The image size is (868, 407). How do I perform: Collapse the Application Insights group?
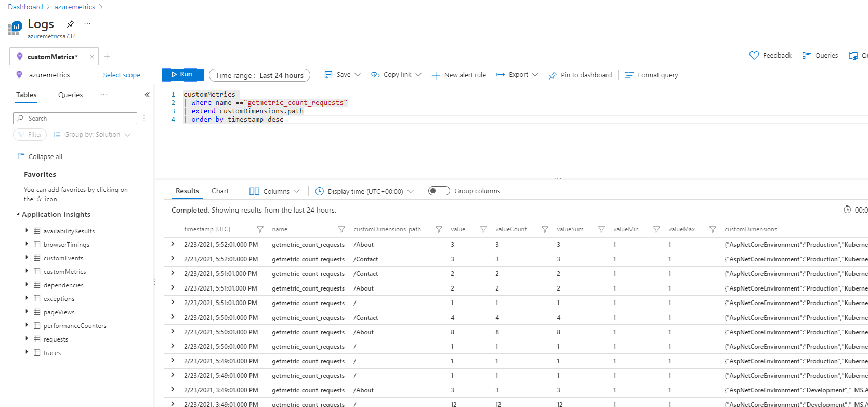(18, 214)
